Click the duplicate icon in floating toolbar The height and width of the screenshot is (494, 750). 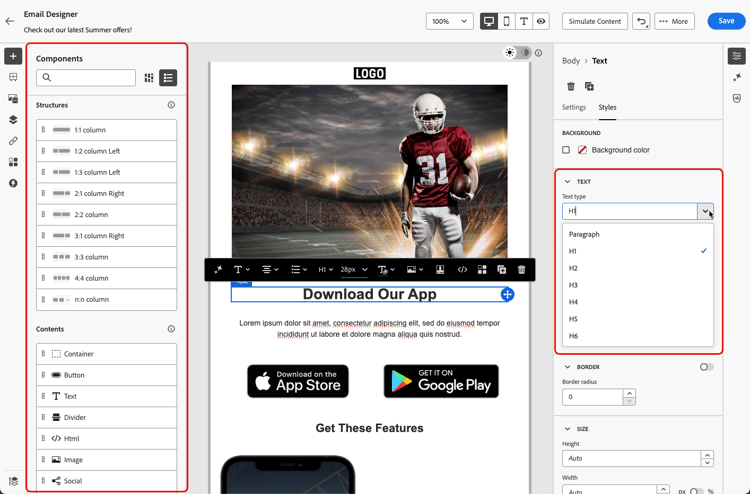(502, 270)
